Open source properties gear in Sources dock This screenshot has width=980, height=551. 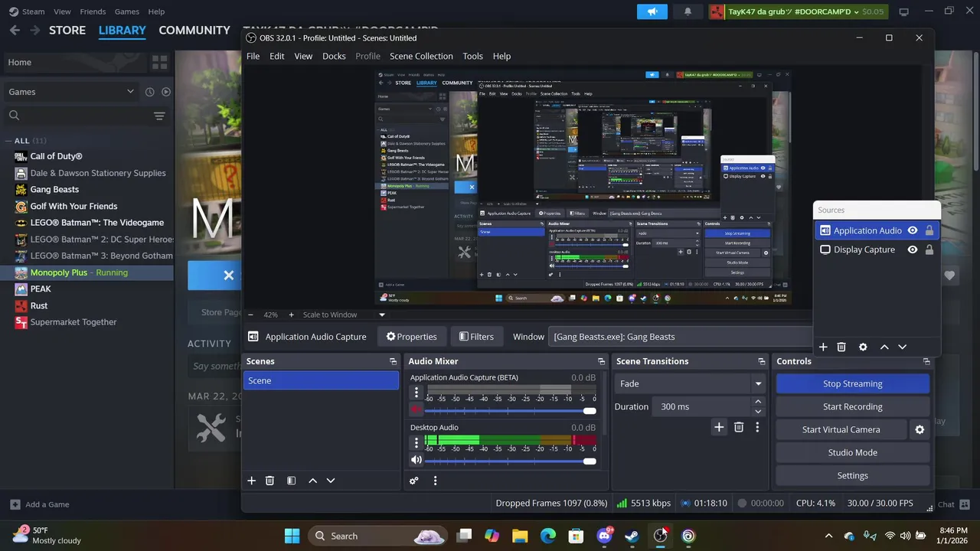click(x=863, y=347)
